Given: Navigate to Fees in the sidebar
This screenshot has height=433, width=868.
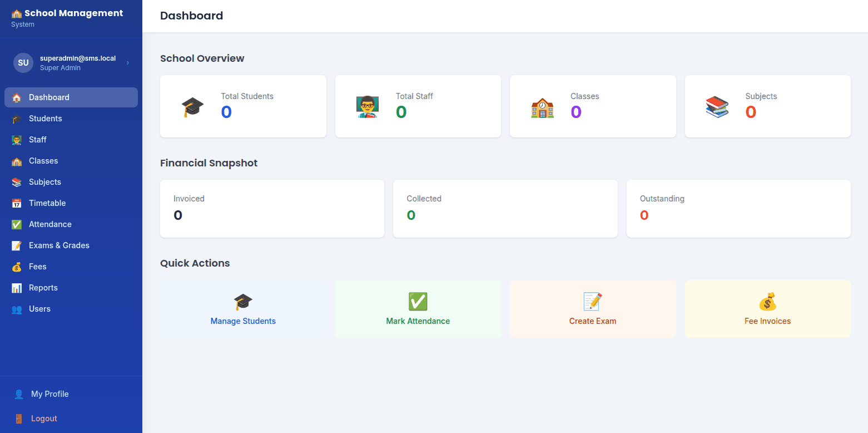Looking at the screenshot, I should point(71,267).
